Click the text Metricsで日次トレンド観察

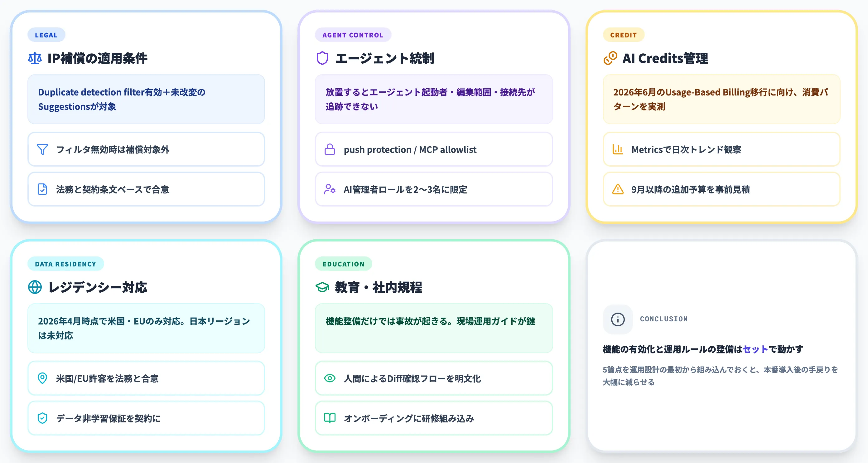tap(686, 149)
